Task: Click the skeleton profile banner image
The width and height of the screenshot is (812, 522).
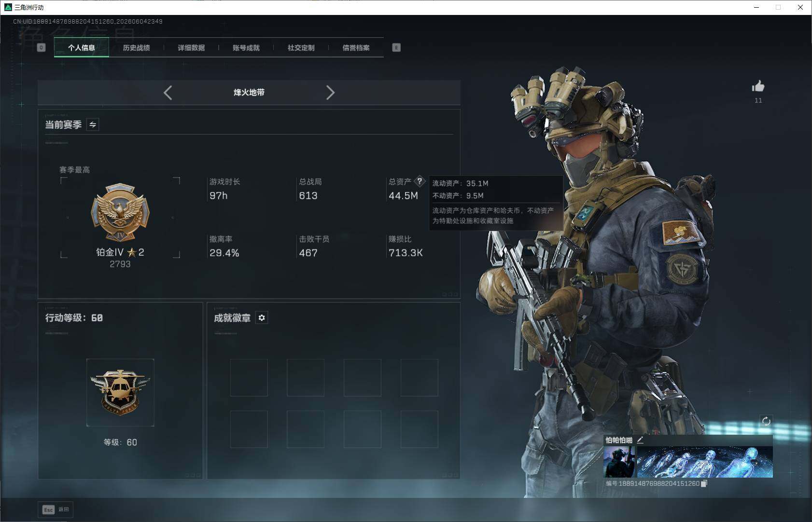Action: pos(705,462)
